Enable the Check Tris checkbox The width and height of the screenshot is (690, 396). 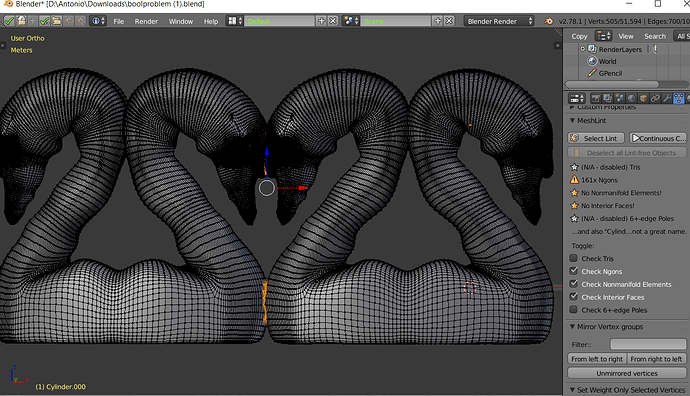point(573,258)
